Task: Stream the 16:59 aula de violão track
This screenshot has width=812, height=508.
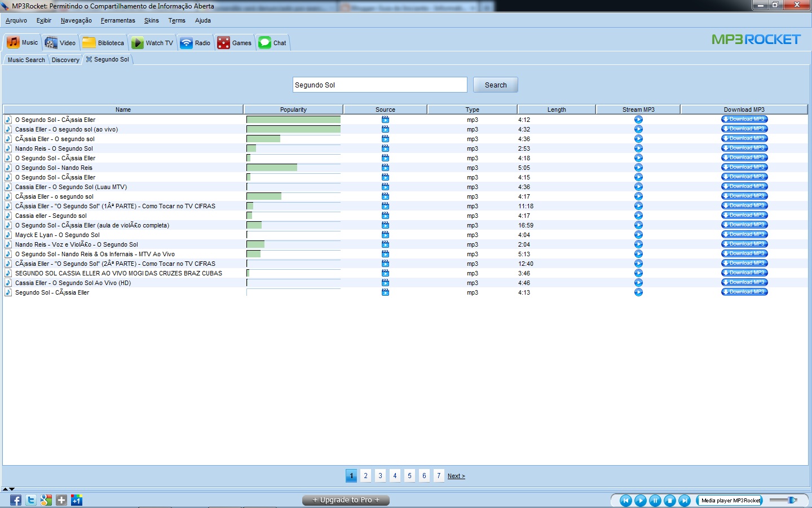Action: click(638, 225)
